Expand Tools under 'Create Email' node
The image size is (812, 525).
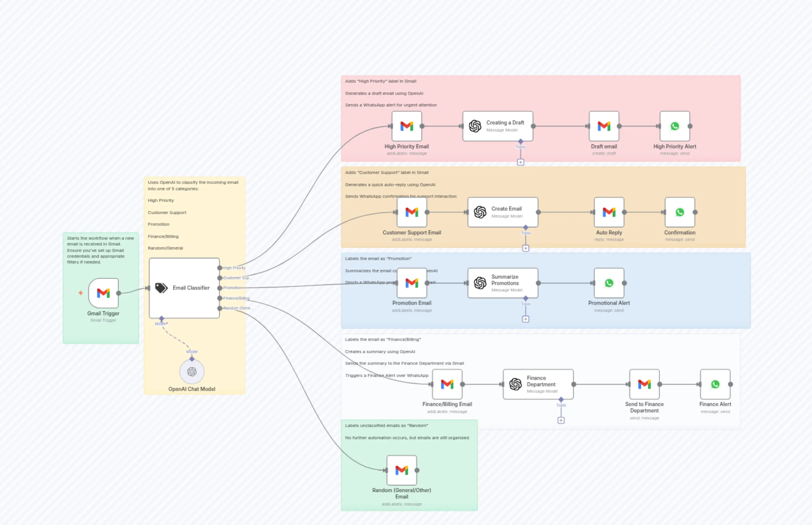525,248
